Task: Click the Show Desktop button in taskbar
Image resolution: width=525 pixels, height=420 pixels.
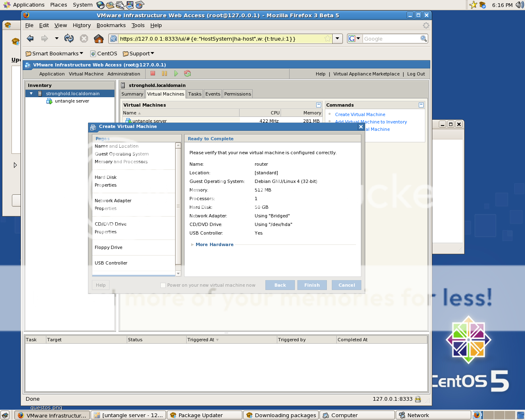Action: (x=5, y=415)
